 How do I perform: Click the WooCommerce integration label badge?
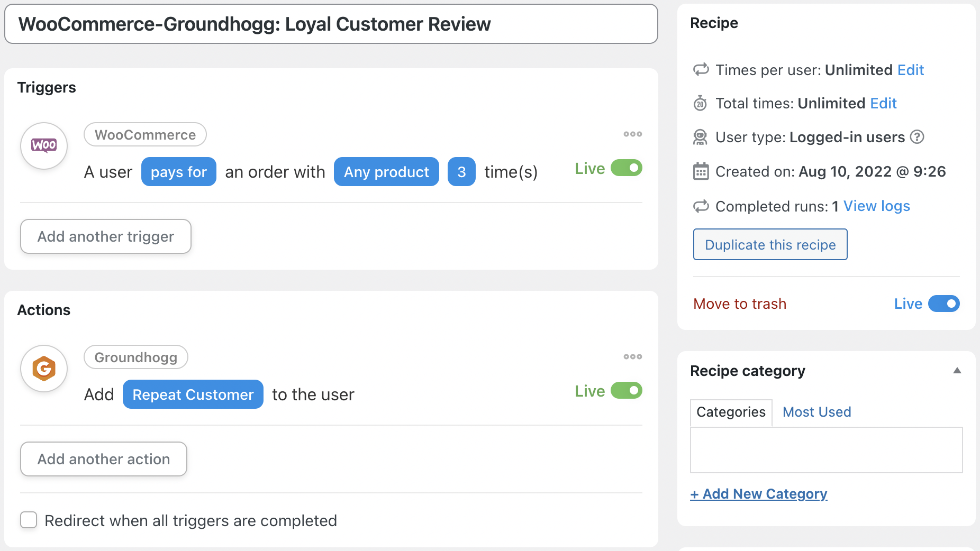[x=145, y=135]
